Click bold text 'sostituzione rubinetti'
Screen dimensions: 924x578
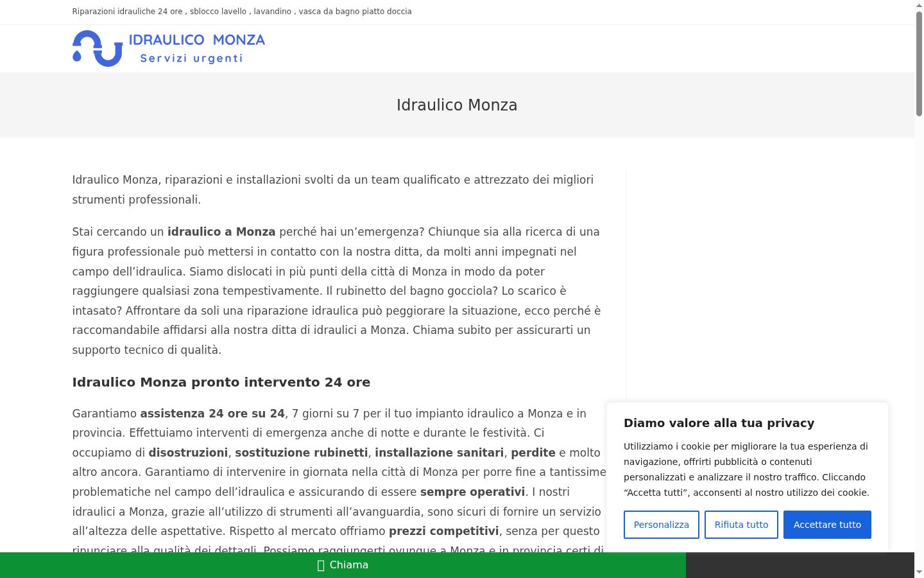click(302, 453)
